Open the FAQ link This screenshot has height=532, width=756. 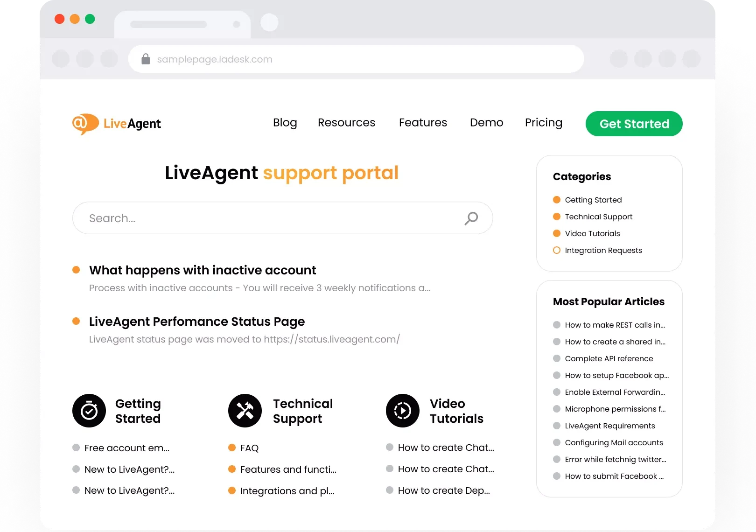(249, 448)
